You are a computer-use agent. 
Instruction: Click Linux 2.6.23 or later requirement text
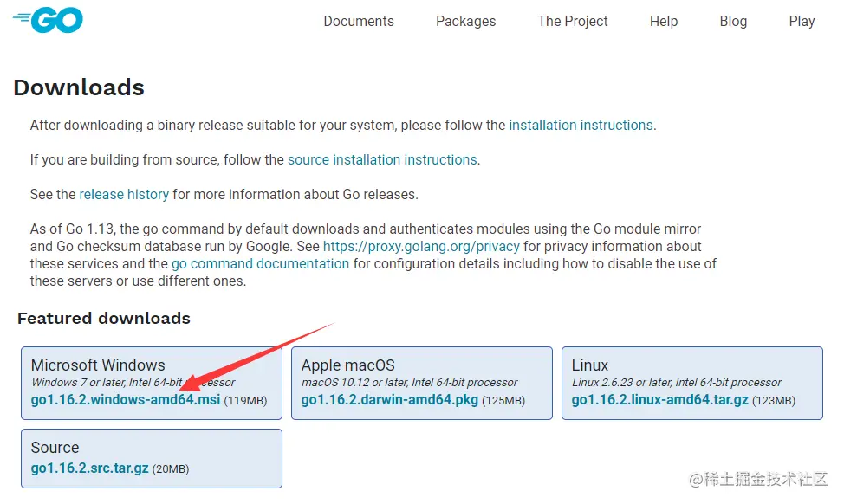(676, 383)
